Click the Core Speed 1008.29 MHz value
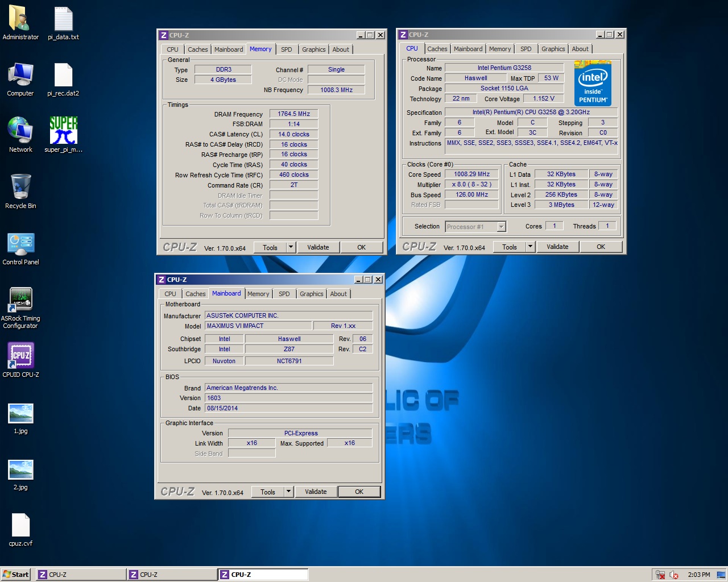 [471, 174]
